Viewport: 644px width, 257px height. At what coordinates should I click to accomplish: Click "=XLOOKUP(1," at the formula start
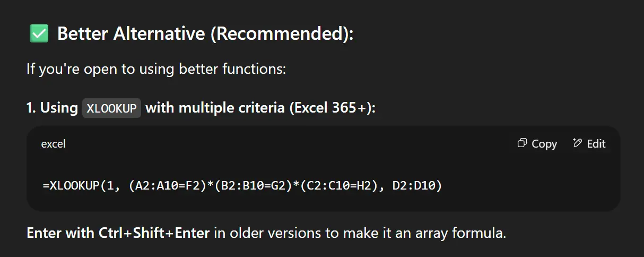(x=82, y=186)
